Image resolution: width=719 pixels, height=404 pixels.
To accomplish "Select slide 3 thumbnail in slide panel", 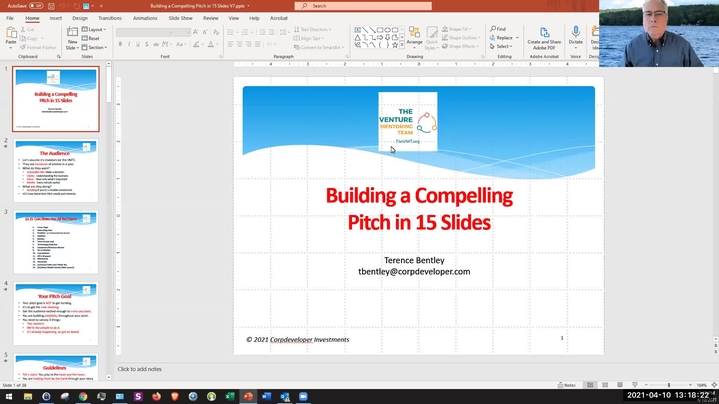I will [55, 242].
